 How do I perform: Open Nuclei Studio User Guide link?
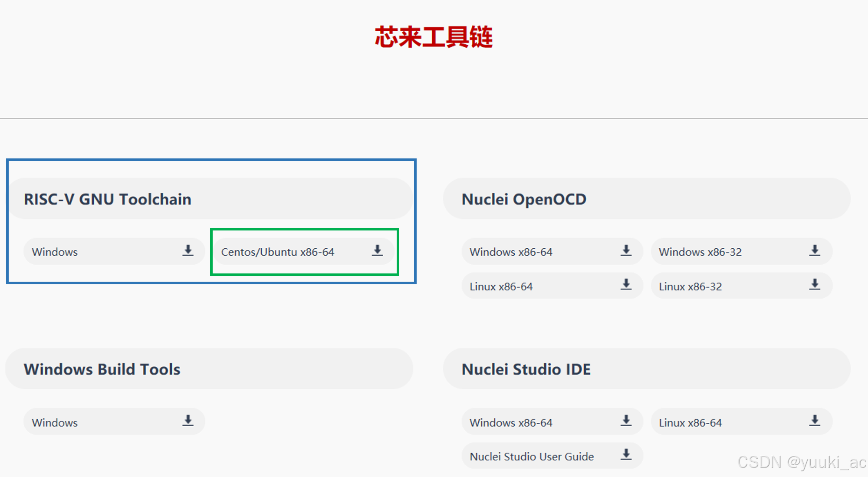click(x=552, y=456)
